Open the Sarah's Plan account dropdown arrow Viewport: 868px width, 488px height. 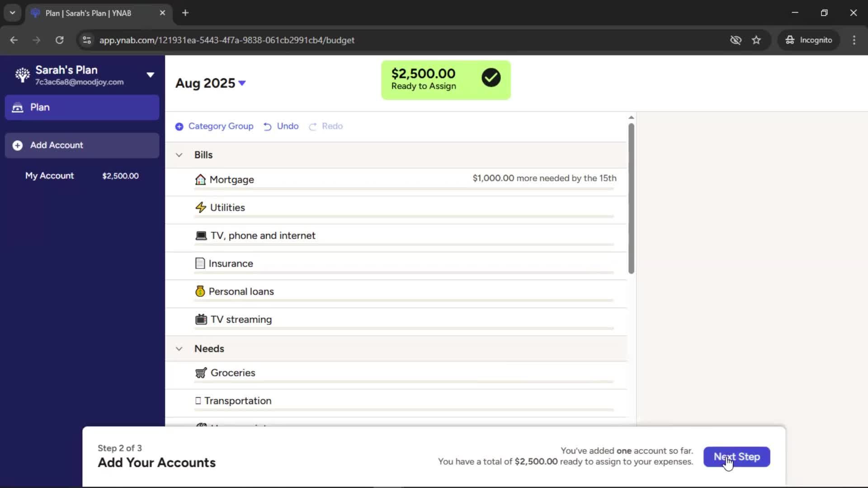click(x=151, y=75)
